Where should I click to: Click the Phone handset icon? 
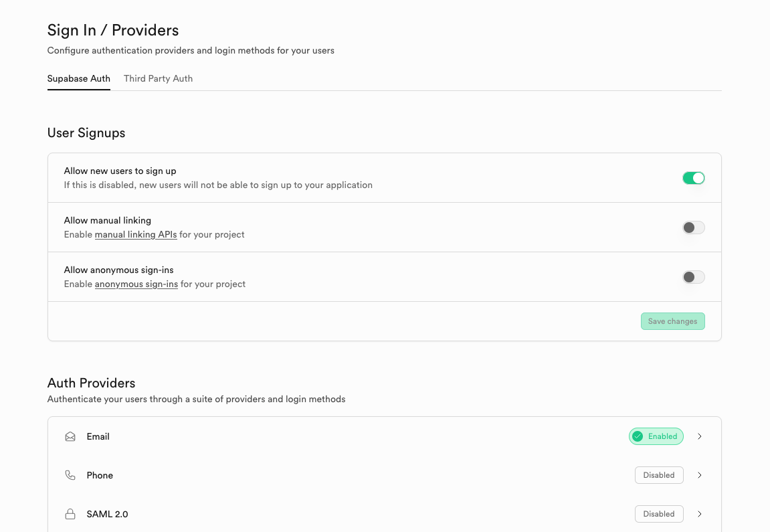click(70, 475)
